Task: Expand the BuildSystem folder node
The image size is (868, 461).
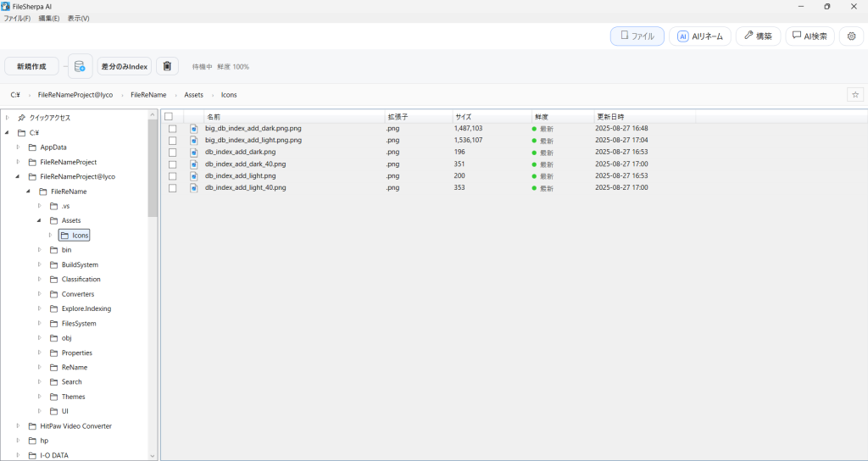Action: (x=39, y=264)
